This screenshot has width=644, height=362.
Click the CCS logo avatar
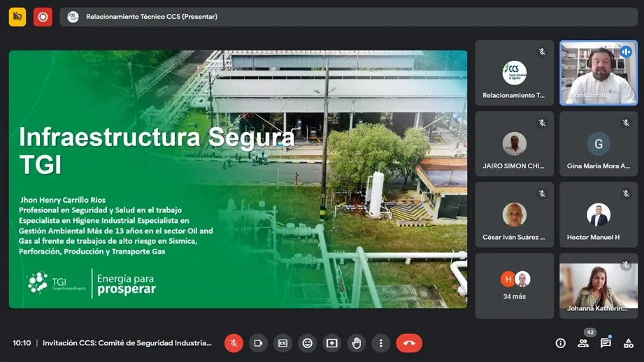(514, 73)
